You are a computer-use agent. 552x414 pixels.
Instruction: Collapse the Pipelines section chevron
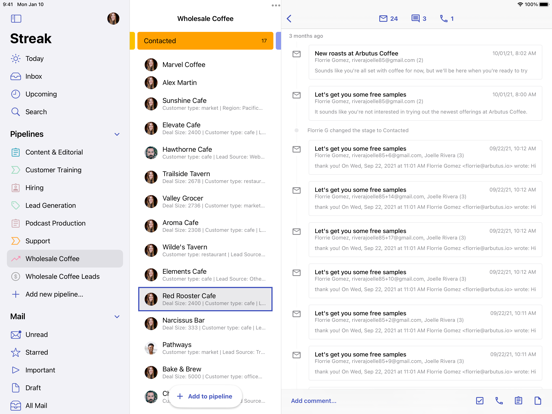[117, 134]
